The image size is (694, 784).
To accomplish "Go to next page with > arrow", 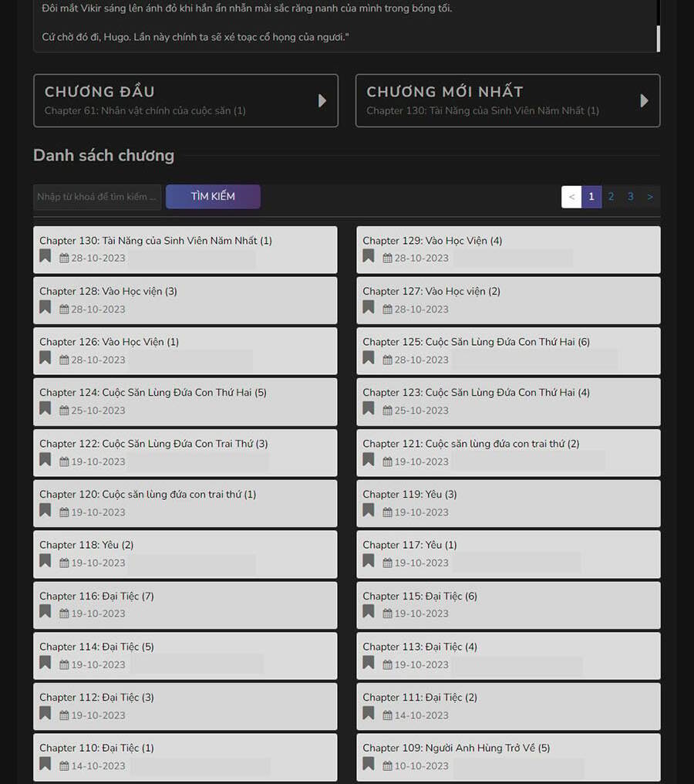I will (650, 197).
